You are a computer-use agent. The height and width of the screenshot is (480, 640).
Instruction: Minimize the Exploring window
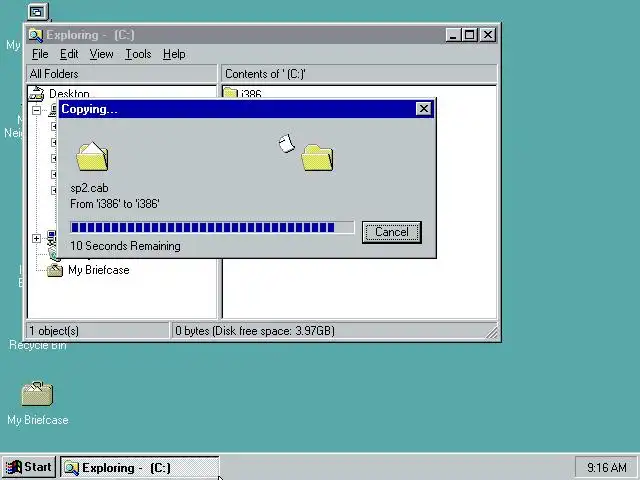point(453,35)
